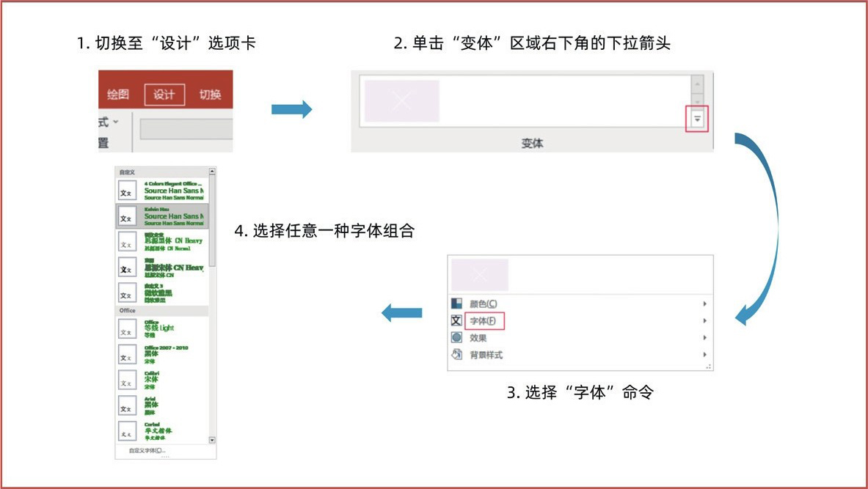Switch to the 绘图 ribbon tab
868x489 pixels.
118,95
